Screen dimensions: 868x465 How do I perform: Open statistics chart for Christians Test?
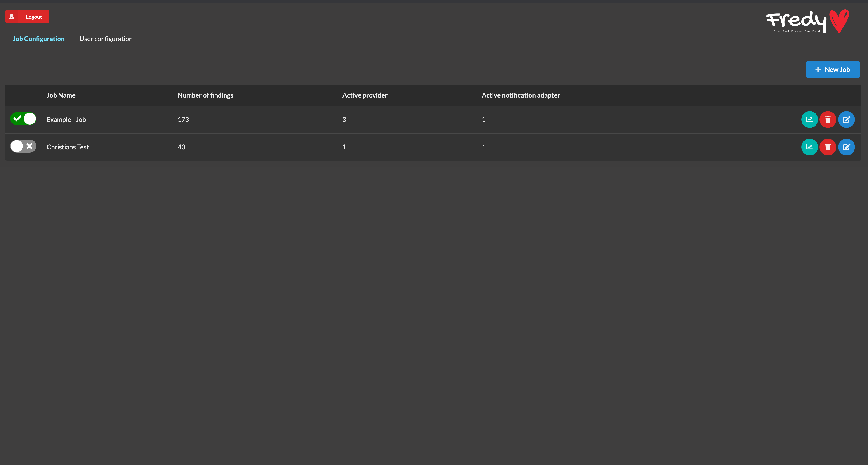click(x=809, y=147)
